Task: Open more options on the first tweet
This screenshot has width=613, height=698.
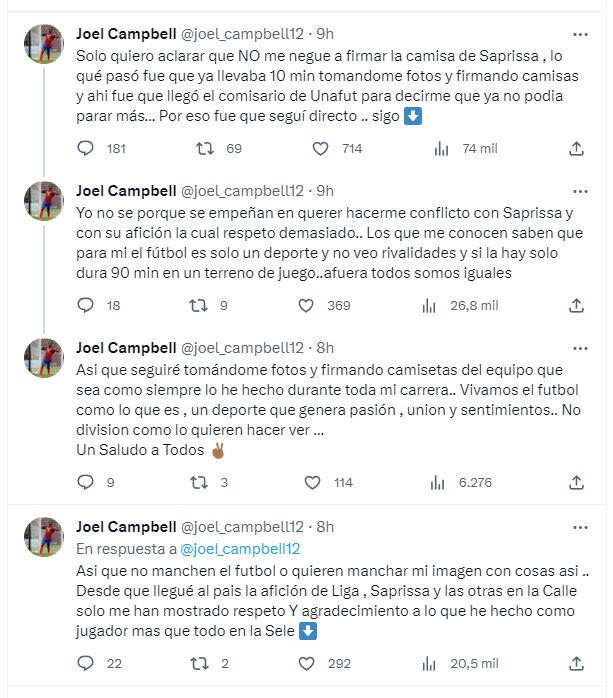Action: pos(575,33)
